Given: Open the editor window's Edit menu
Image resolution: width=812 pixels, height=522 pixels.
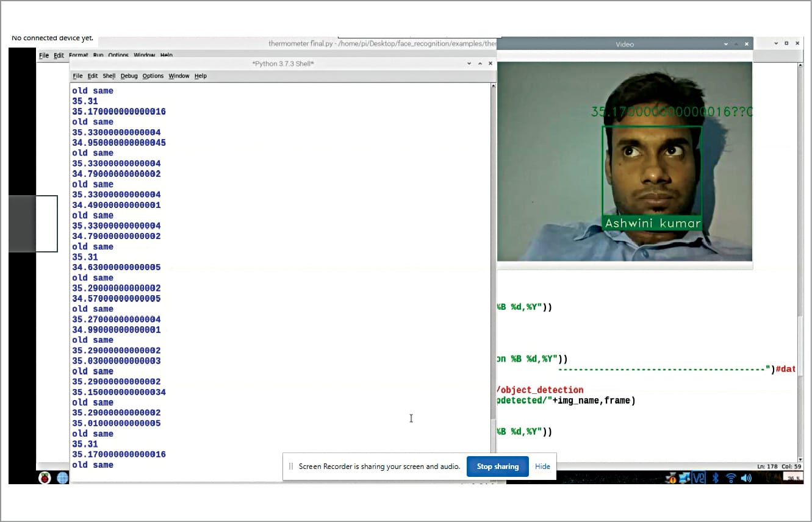Looking at the screenshot, I should click(x=59, y=55).
